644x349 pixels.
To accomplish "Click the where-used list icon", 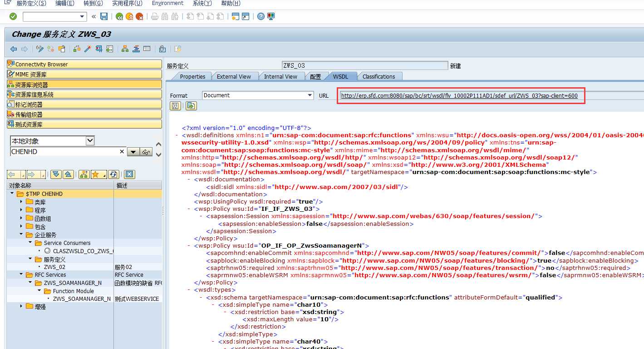I will [109, 49].
